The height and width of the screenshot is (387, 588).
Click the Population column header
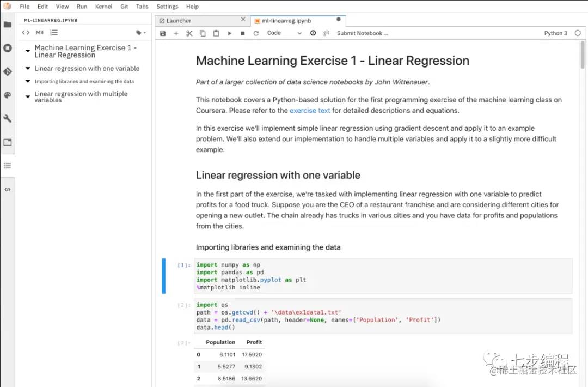point(220,342)
